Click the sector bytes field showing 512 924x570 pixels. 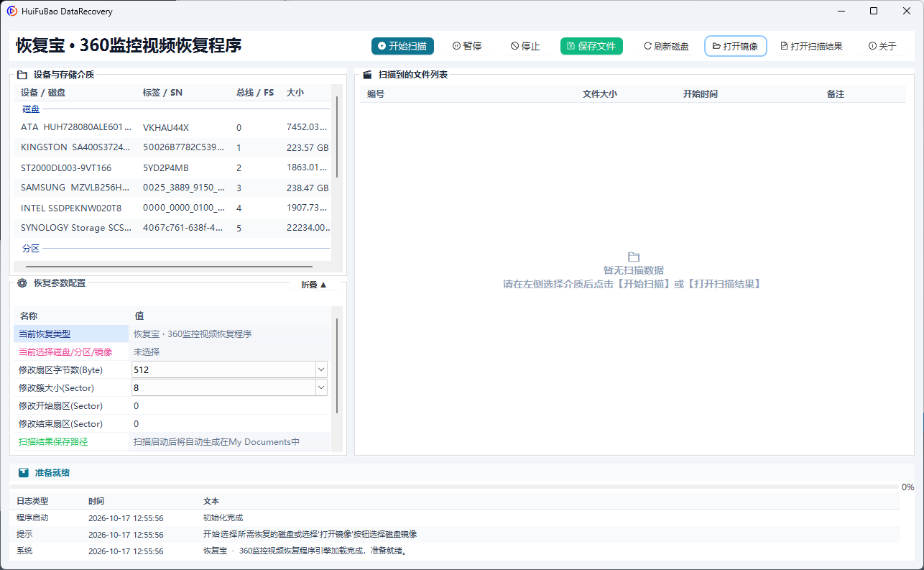(x=223, y=369)
